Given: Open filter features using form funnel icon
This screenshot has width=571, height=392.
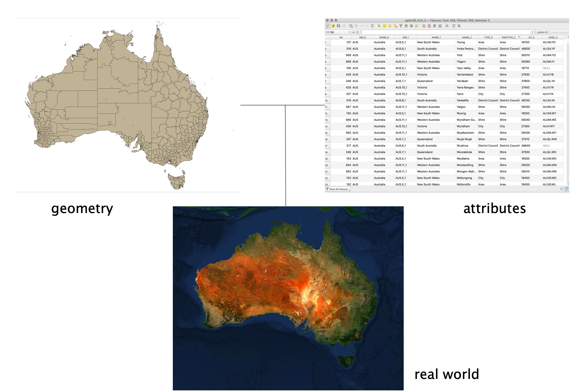Looking at the screenshot, I should (401, 26).
